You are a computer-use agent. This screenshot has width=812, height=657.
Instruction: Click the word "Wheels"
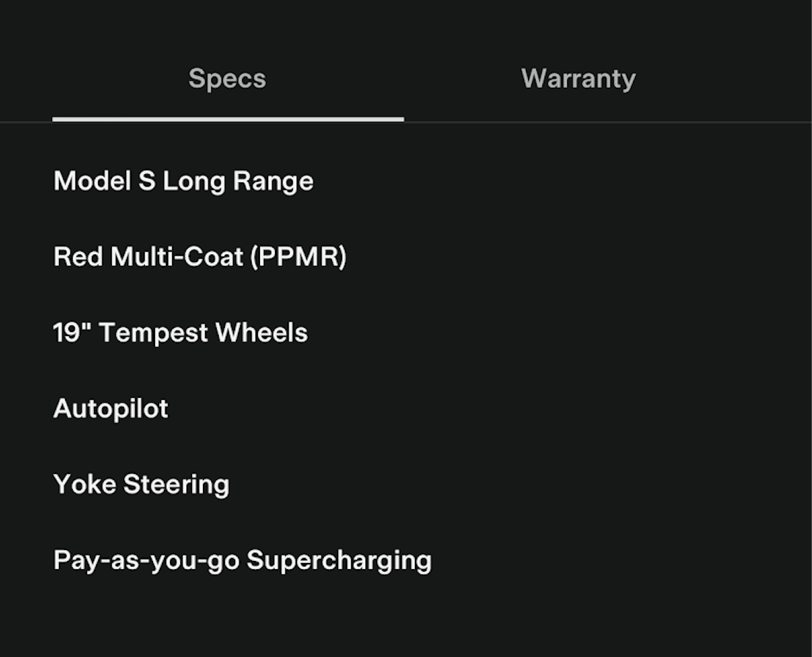point(261,333)
